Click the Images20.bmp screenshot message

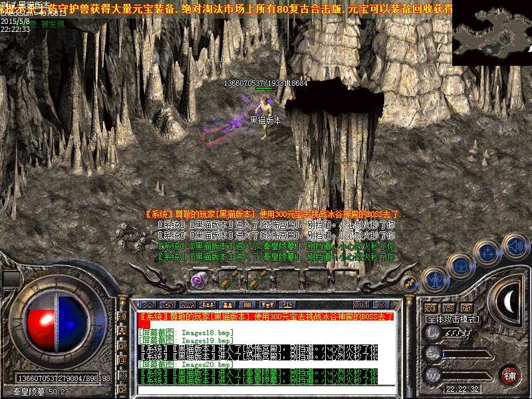click(186, 364)
